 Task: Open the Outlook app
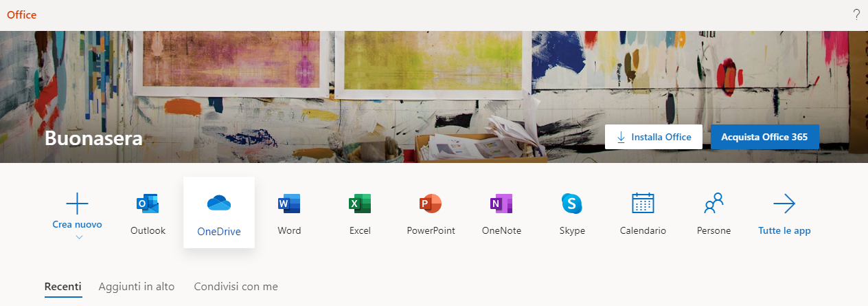tap(148, 212)
